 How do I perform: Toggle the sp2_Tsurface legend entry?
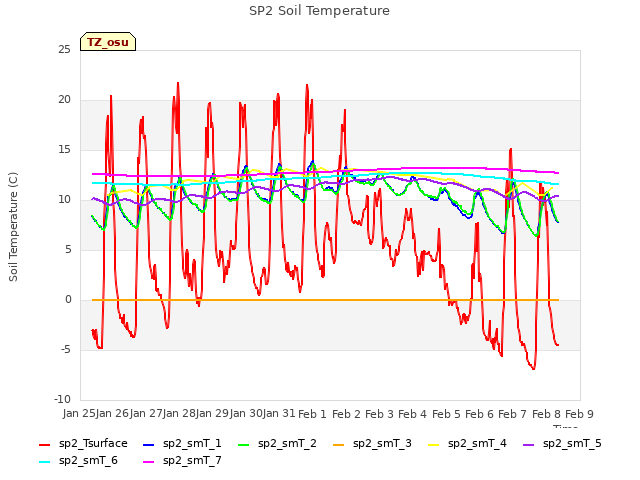[x=83, y=443]
